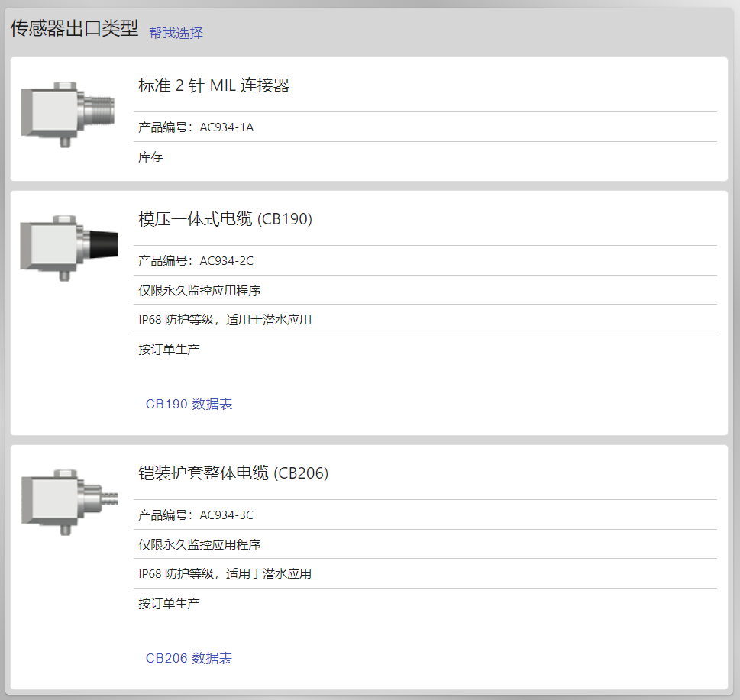Viewport: 740px width, 700px height.
Task: Click the 产品编号：AC934-2C text
Action: (x=196, y=261)
